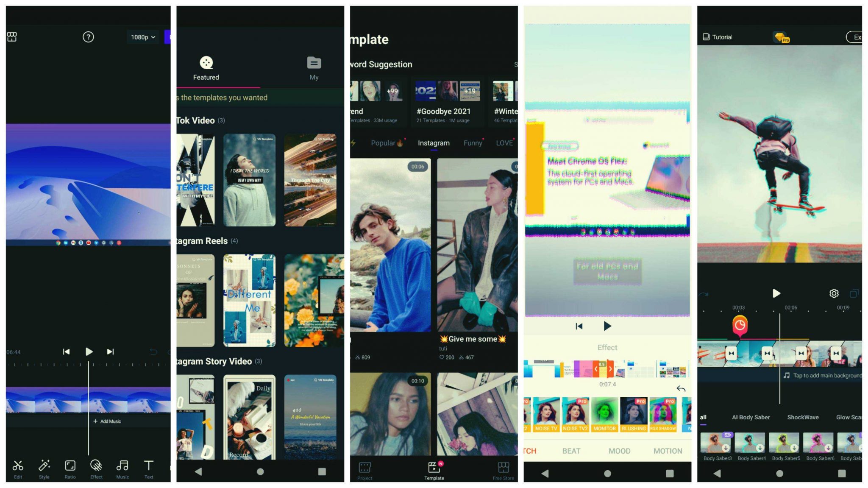Select the Ratio tool
Screen dimensions: 868x488
tap(70, 470)
